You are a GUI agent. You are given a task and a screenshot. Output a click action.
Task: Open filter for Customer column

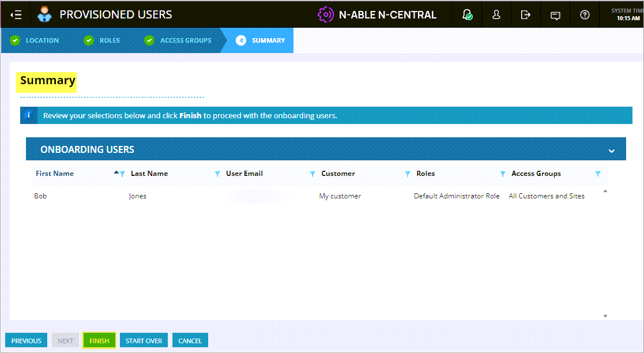408,174
